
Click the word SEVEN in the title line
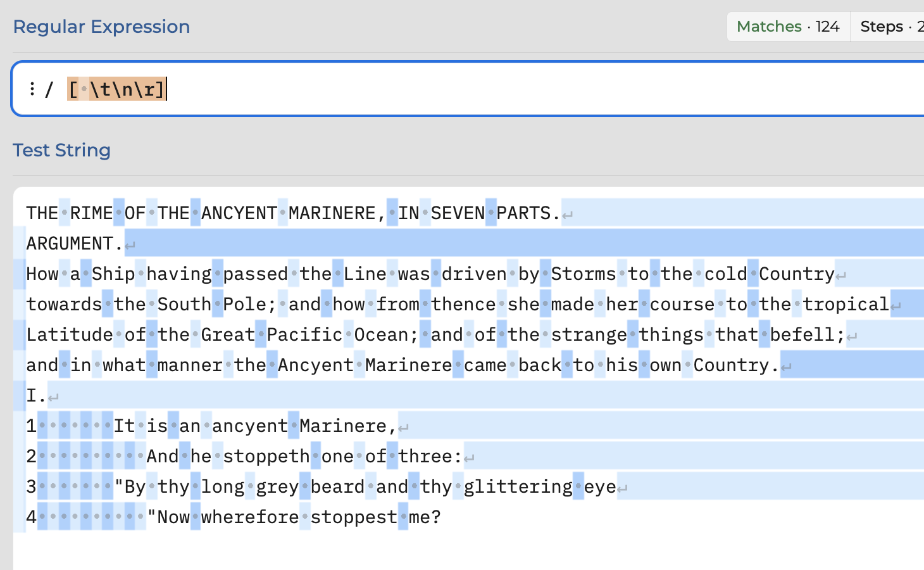[x=458, y=213]
